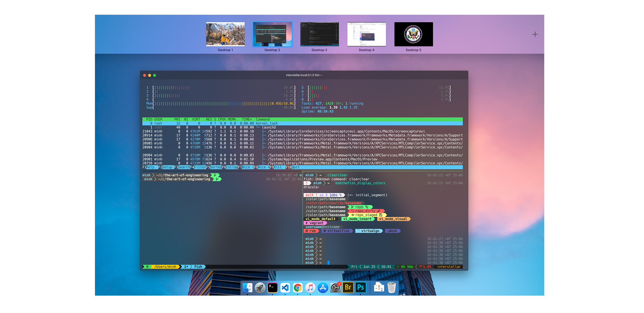The image size is (644, 313).
Task: Select the launchd process row
Action: [x=302, y=127]
